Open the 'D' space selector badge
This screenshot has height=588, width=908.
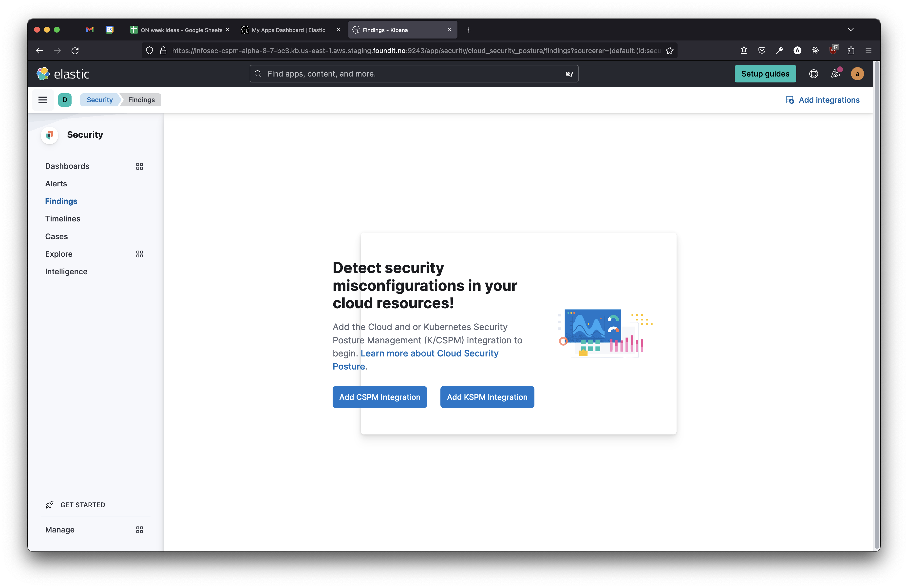[x=65, y=99]
